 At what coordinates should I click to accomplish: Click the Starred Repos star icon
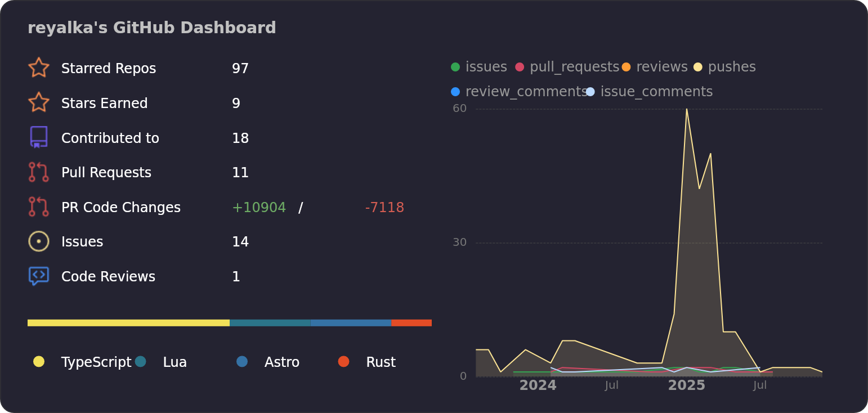coord(38,68)
